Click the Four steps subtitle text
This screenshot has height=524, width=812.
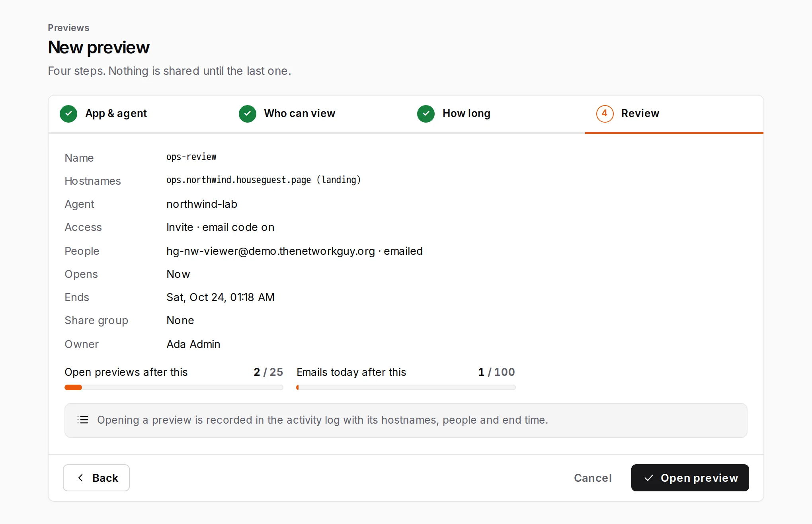pos(170,71)
